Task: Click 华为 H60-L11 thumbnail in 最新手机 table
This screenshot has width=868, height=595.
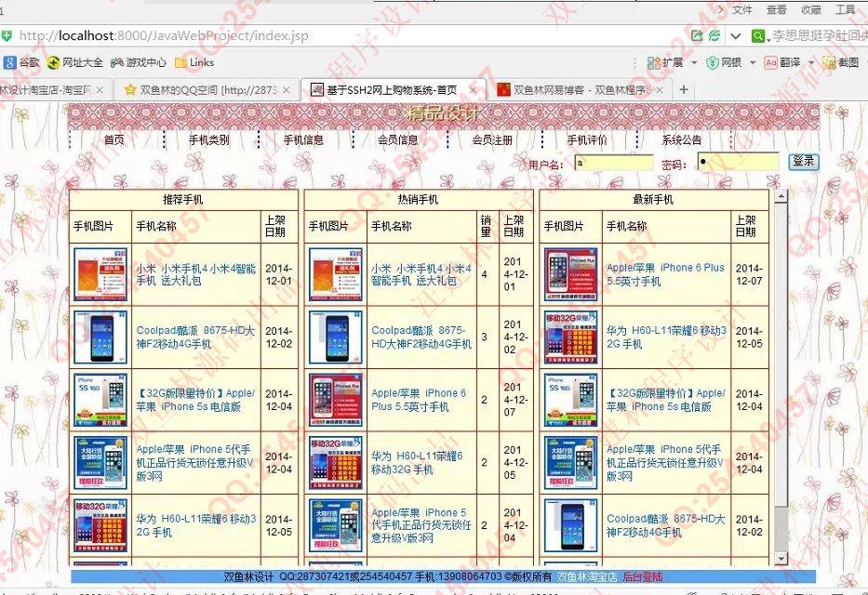Action: pyautogui.click(x=570, y=337)
